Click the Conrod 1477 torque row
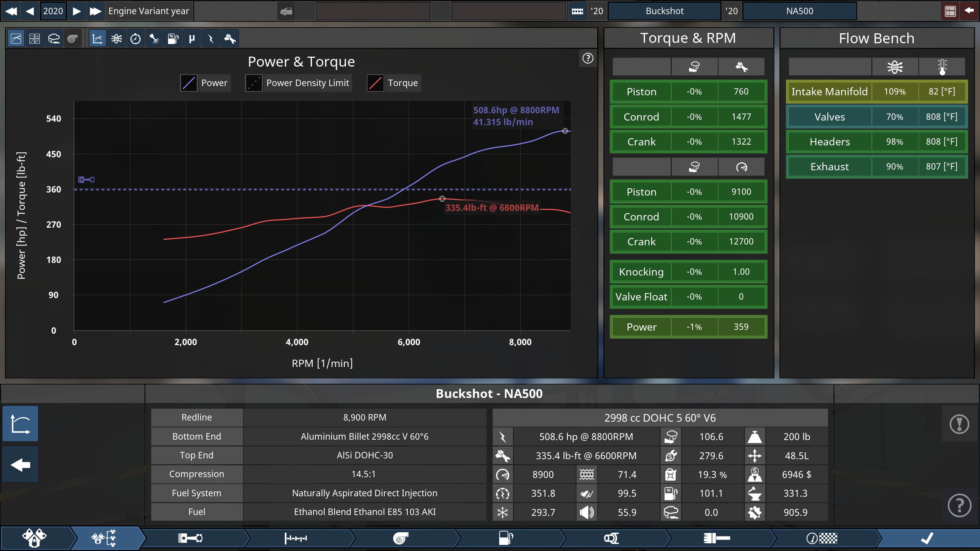This screenshot has height=551, width=980. [x=688, y=117]
